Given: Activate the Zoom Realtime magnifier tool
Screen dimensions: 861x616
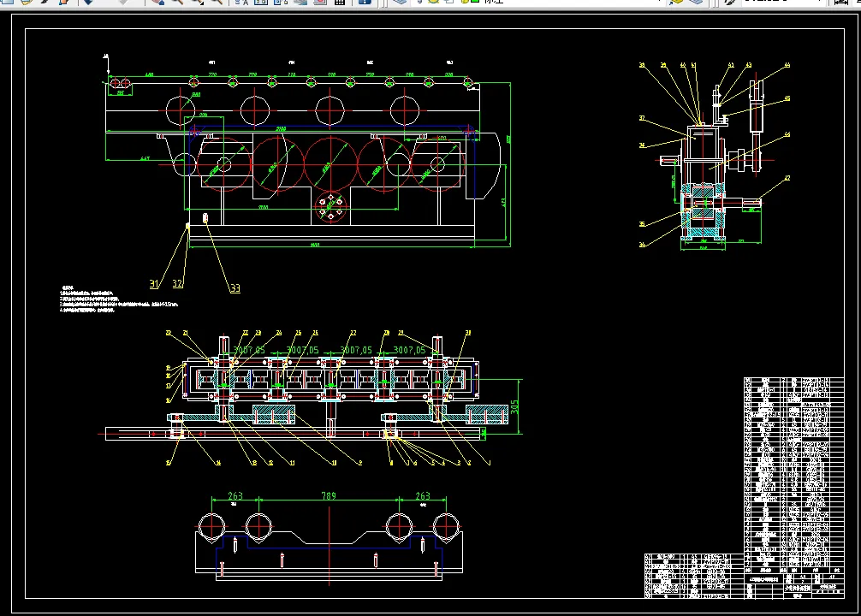Looking at the screenshot, I should pos(176,3).
